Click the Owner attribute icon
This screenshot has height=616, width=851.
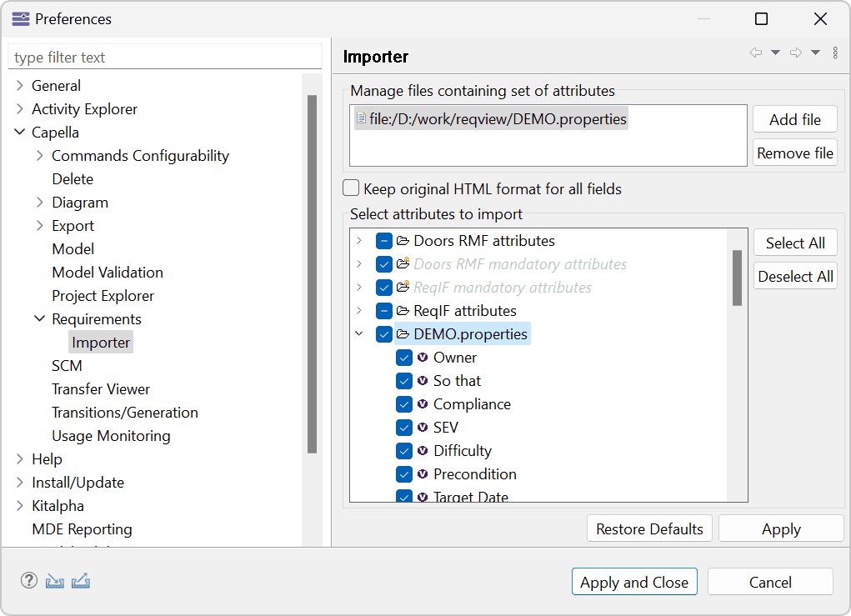tap(423, 357)
